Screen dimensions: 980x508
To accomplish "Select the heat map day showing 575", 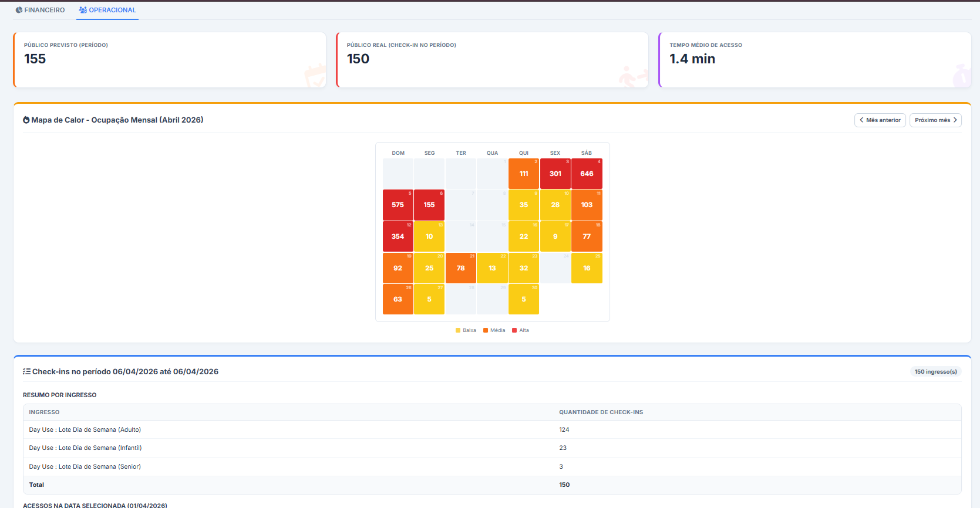I will 398,205.
